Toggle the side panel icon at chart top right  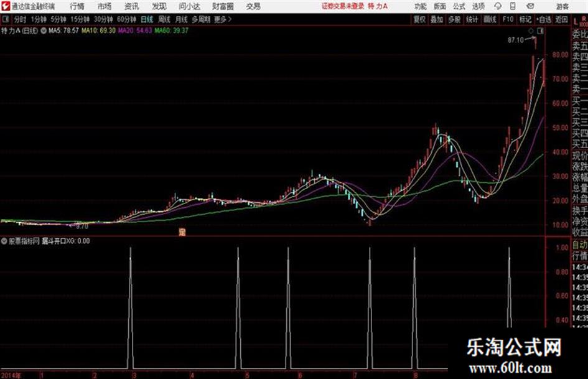click(x=540, y=31)
